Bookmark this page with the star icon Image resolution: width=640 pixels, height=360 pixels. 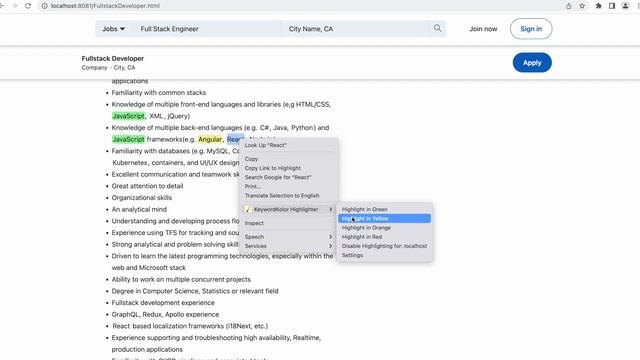(x=582, y=6)
